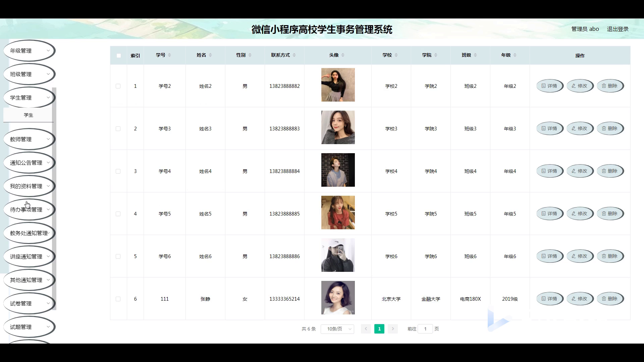The height and width of the screenshot is (362, 644).
Task: View 详情 for 姓名2
Action: point(550,86)
